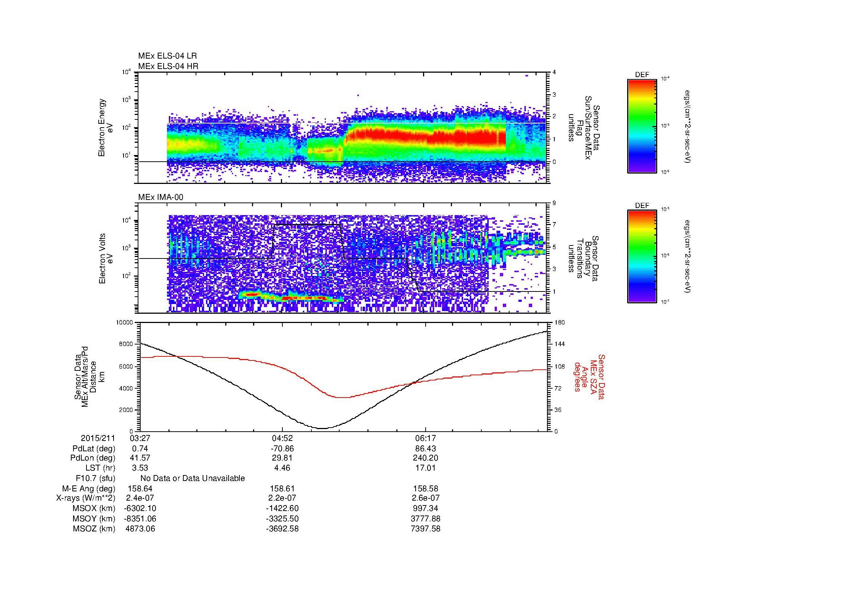The height and width of the screenshot is (613, 868).
Task: Click the 'MEx ELS-04 HR' panel title
Action: (168, 66)
